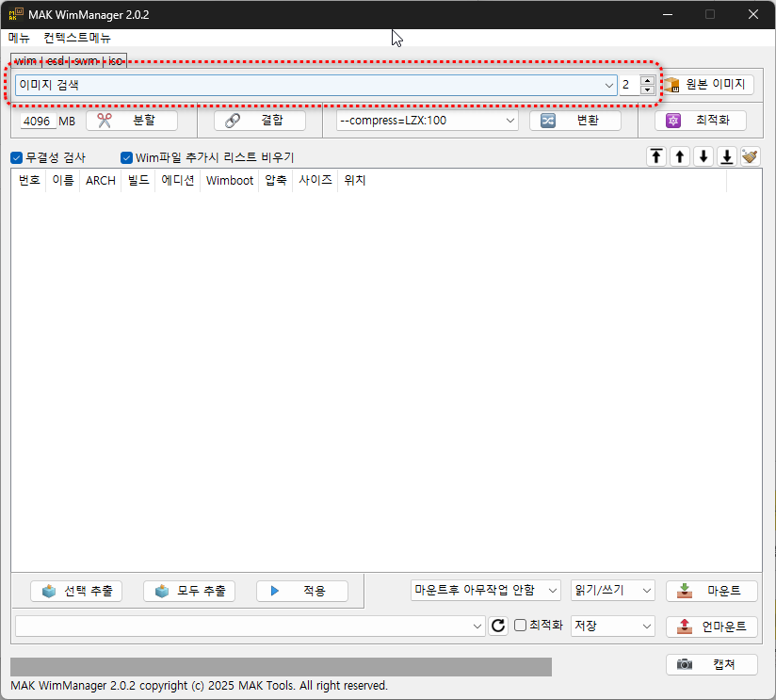
Task: Click the refresh icon beside the bottom combo box
Action: click(x=498, y=626)
